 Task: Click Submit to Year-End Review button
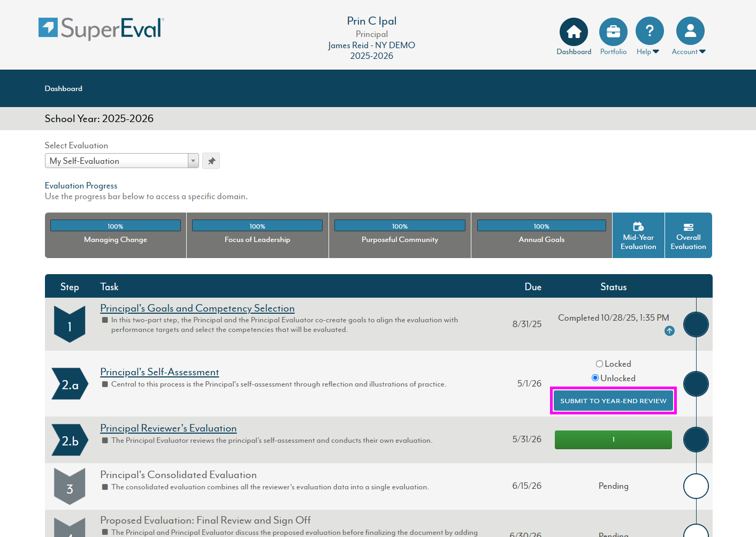click(x=613, y=401)
